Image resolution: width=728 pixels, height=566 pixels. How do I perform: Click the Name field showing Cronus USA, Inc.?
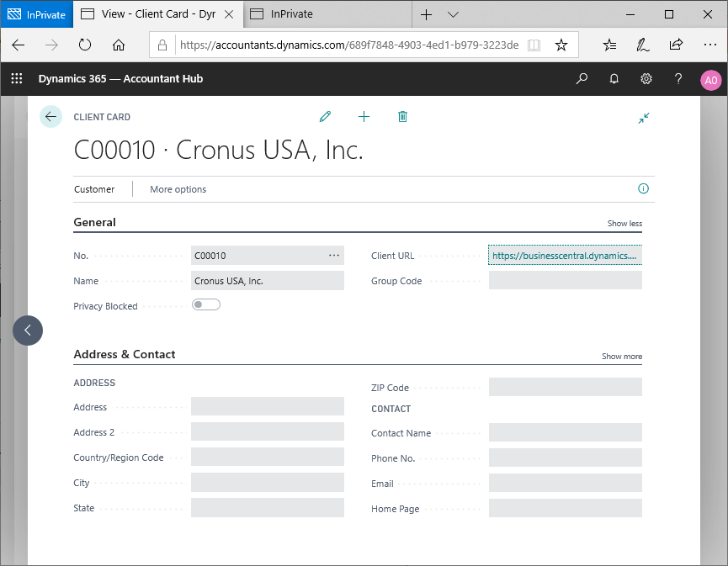pyautogui.click(x=268, y=281)
